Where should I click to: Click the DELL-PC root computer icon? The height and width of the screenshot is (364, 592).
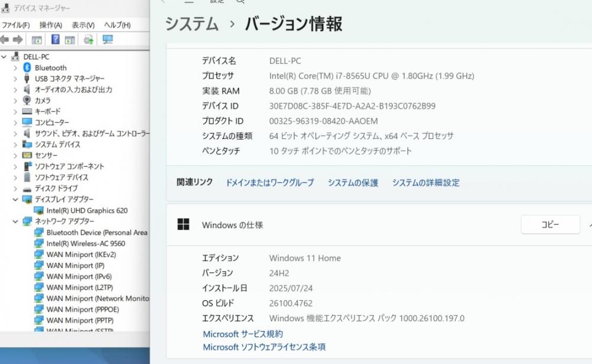[15, 57]
